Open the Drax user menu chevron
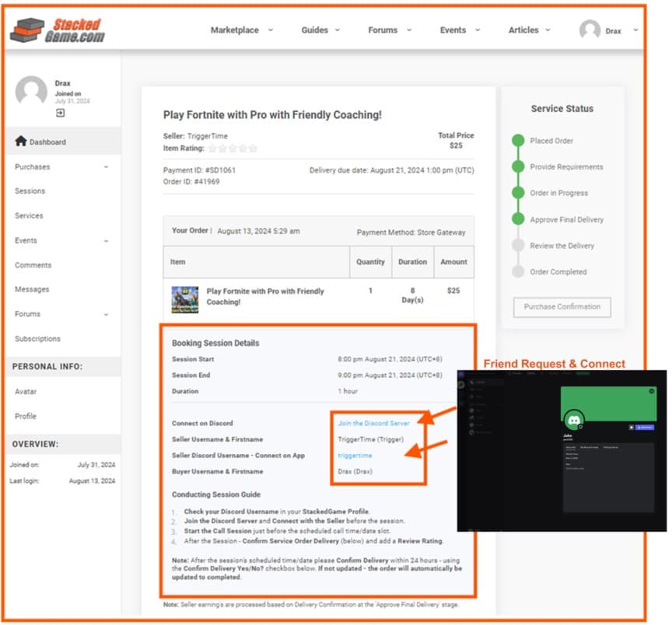The image size is (672, 625). tap(635, 30)
